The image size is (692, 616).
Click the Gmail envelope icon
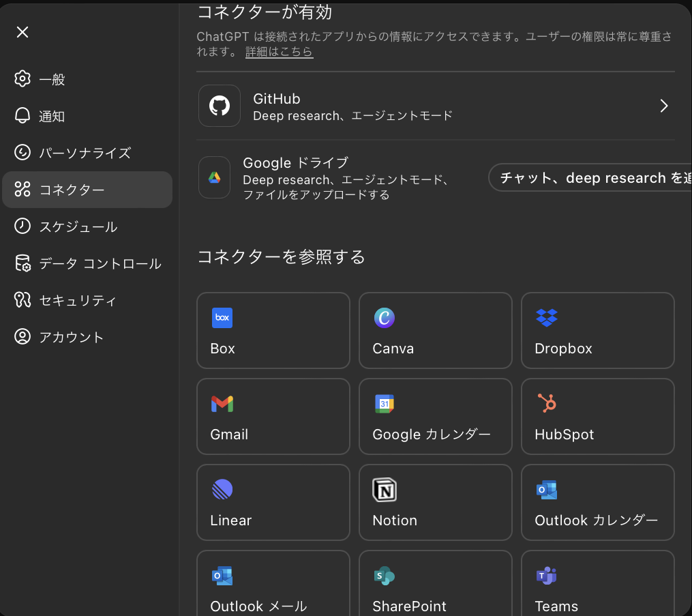(x=222, y=404)
